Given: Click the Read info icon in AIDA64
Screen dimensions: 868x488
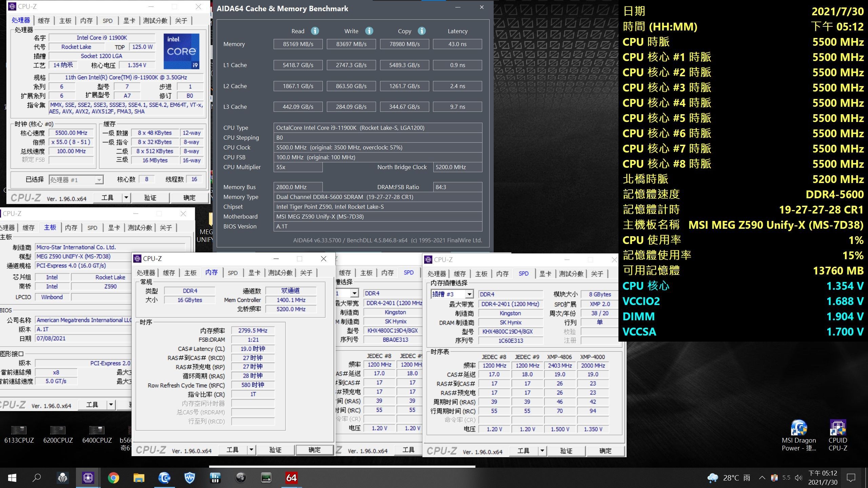Looking at the screenshot, I should [315, 31].
